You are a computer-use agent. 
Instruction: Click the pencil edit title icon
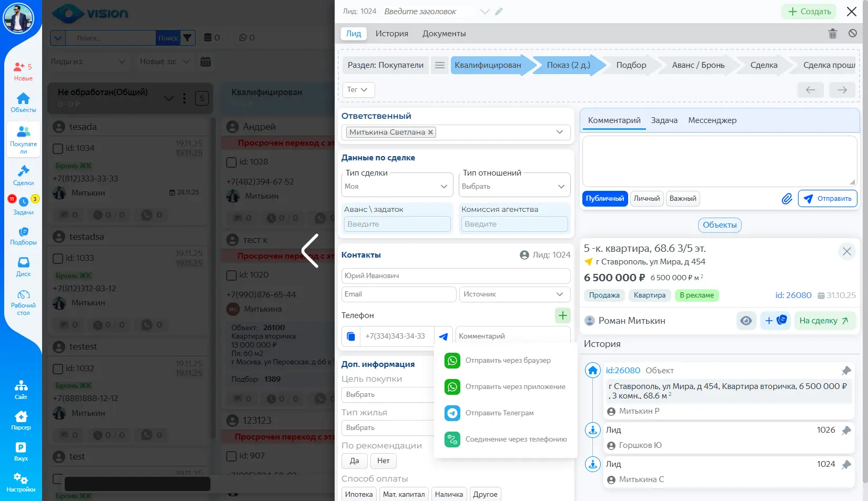click(x=499, y=12)
